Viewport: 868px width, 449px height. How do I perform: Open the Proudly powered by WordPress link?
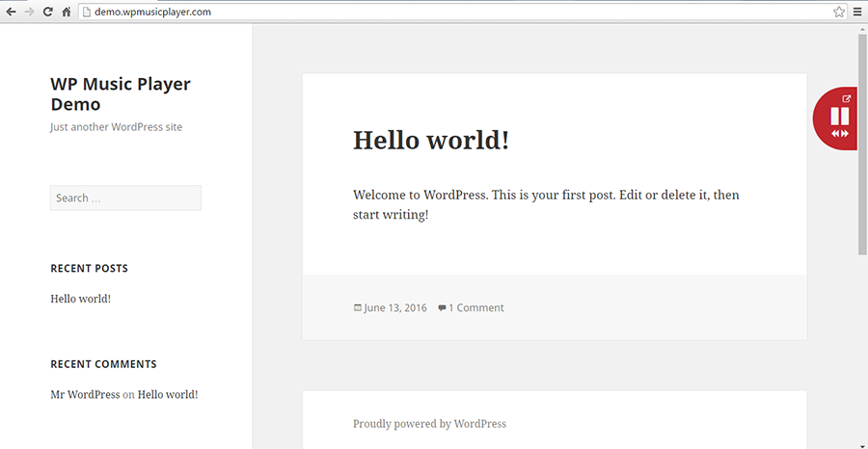pyautogui.click(x=429, y=424)
